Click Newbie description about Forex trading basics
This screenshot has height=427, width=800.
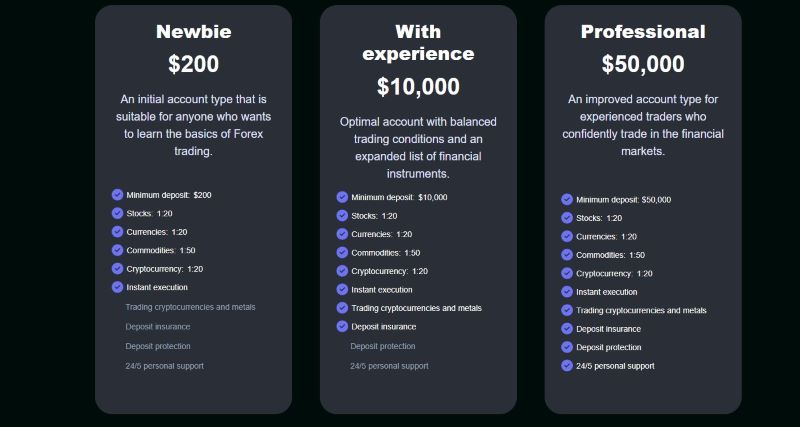193,125
